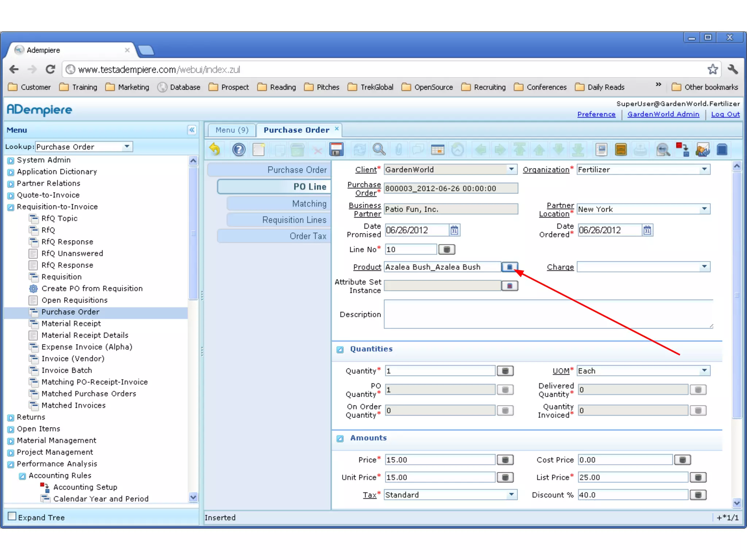Click the menu tree scroll down arrow

click(x=193, y=497)
